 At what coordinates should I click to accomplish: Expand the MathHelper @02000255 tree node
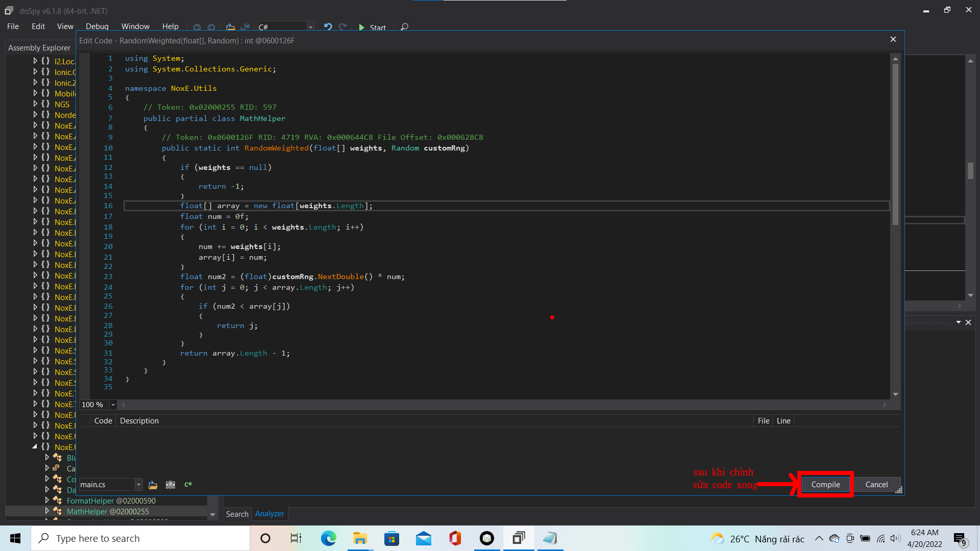point(47,511)
